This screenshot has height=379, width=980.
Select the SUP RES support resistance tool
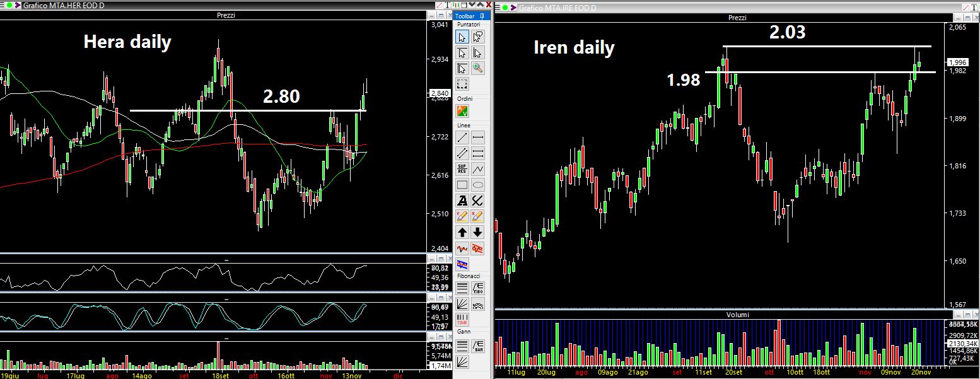[462, 169]
